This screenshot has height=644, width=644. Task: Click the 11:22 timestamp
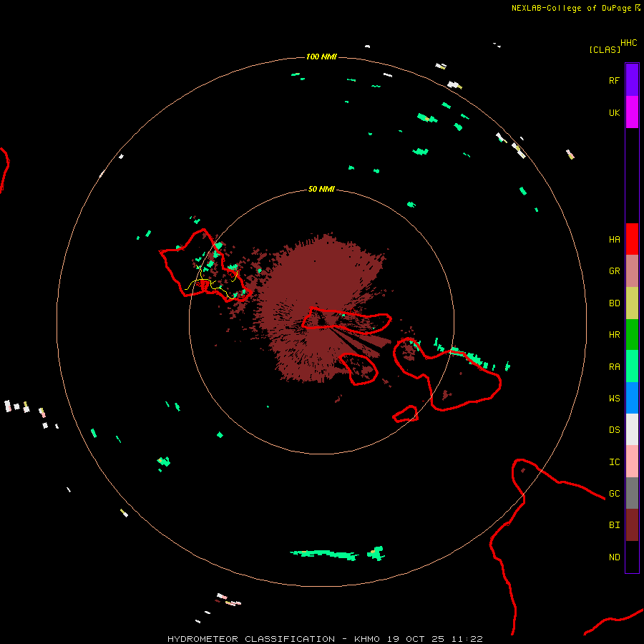pos(467,639)
